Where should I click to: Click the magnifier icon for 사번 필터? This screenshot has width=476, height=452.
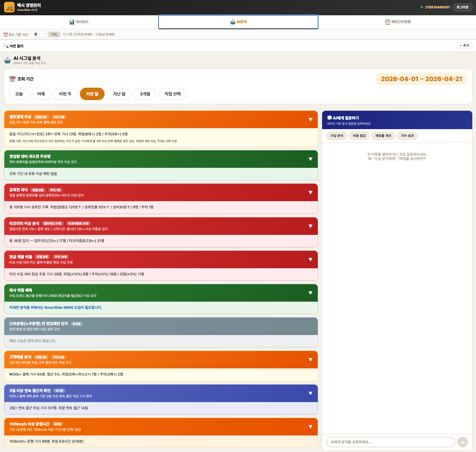(x=6, y=46)
